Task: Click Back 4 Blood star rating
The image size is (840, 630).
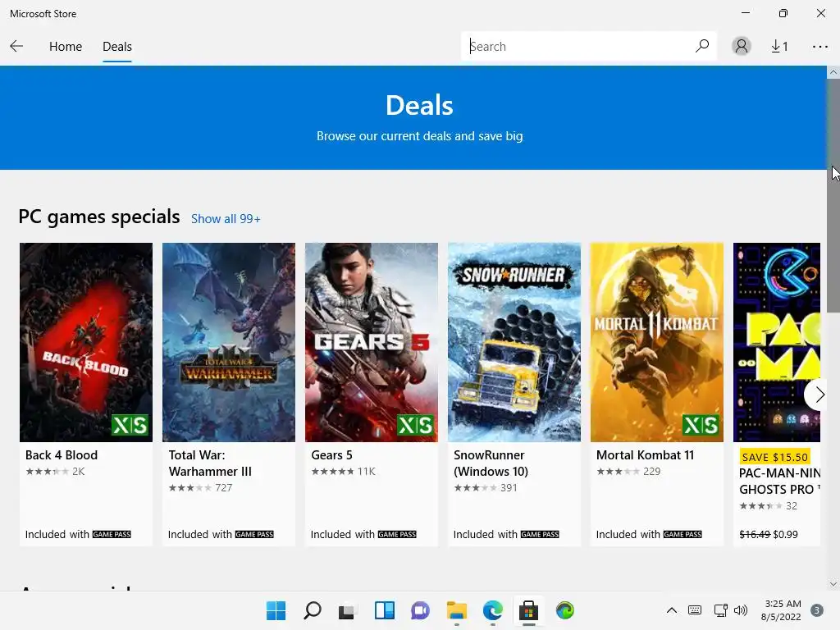Action: click(47, 472)
